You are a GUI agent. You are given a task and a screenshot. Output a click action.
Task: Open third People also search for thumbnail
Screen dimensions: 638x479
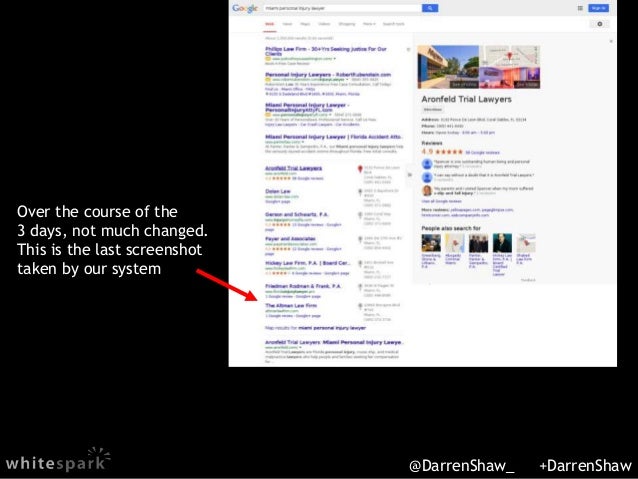[x=478, y=243]
